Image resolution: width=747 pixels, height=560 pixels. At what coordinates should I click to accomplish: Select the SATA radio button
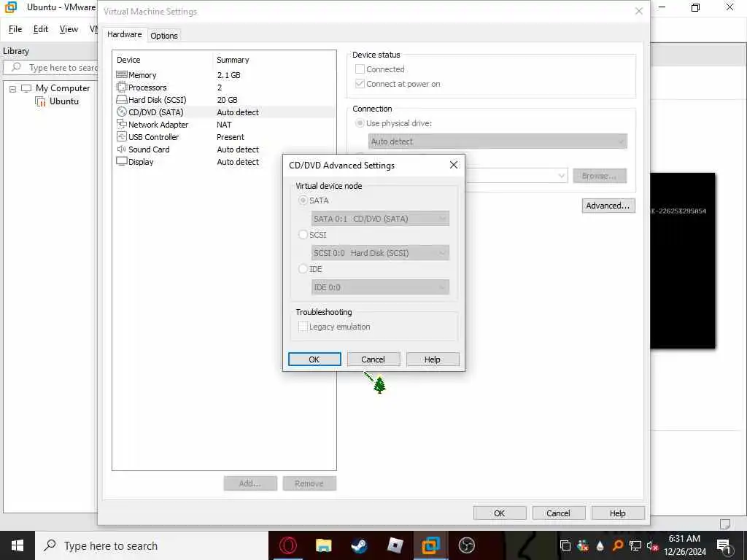(x=303, y=201)
